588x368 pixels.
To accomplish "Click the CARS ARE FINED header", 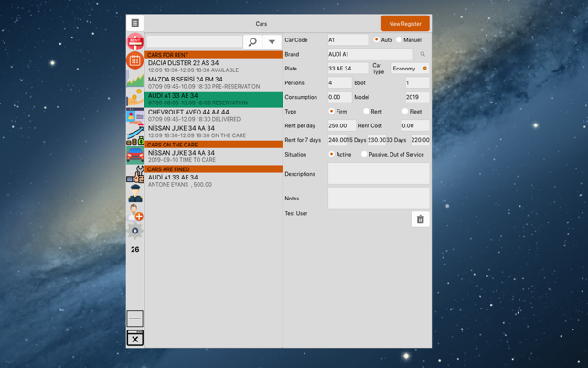I will 213,169.
